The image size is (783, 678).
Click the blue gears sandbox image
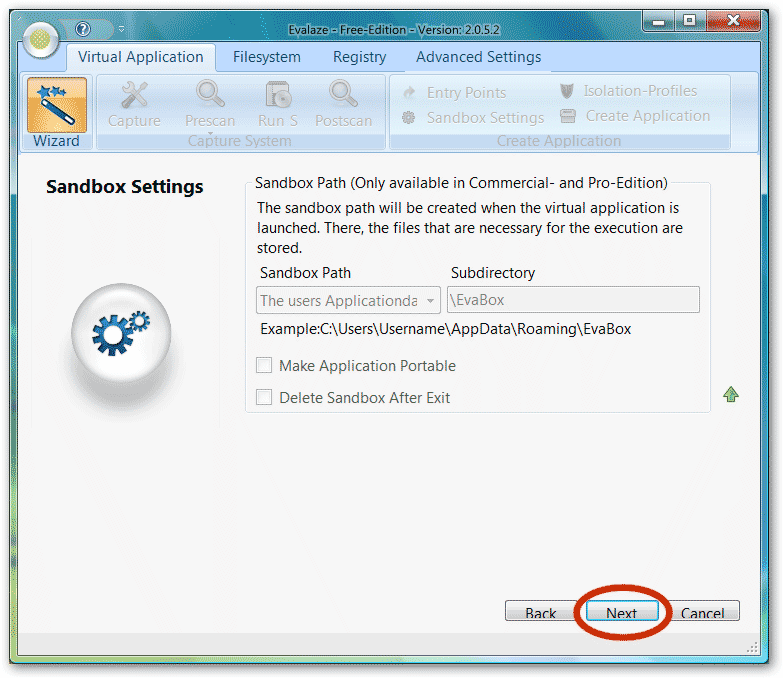tap(121, 334)
